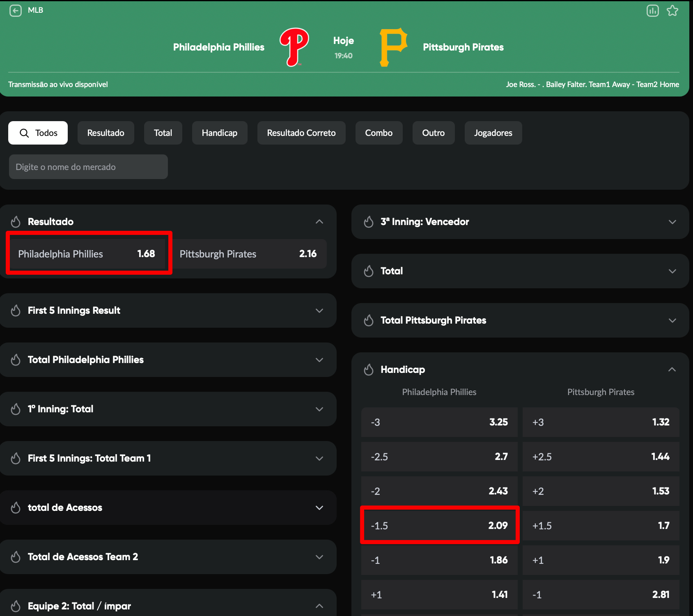The height and width of the screenshot is (616, 693).
Task: Select Pirates handicap +1 at 1.9
Action: coord(601,560)
